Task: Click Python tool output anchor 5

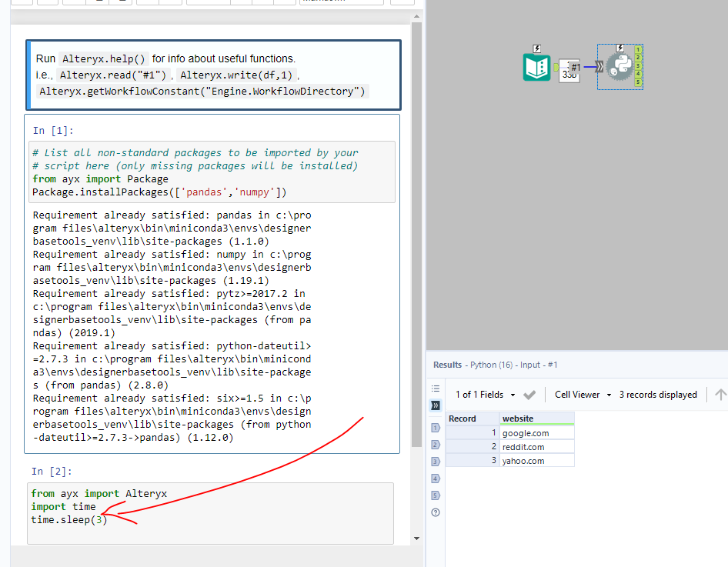Action: (638, 82)
